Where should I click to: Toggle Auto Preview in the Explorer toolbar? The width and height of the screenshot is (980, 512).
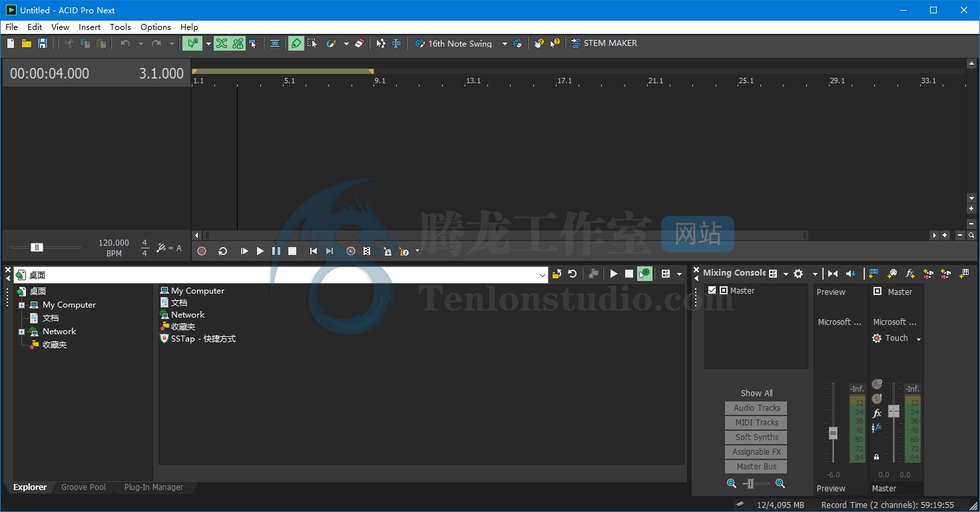pos(644,274)
